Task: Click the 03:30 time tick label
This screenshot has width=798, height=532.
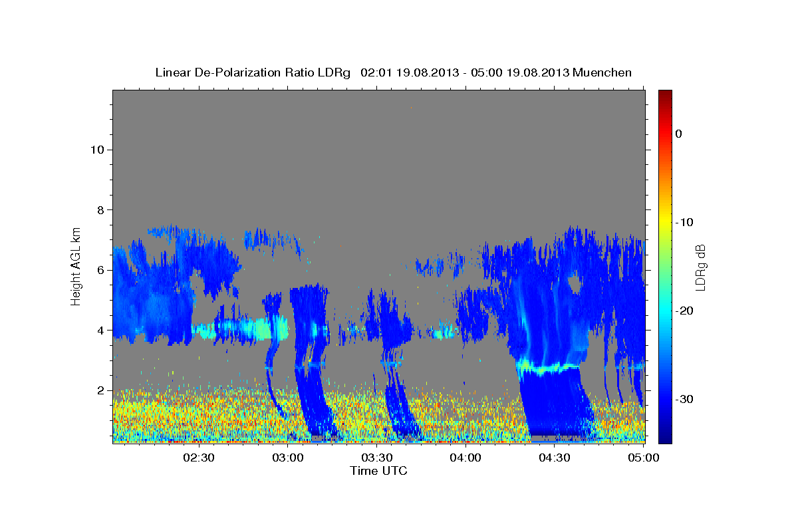Action: 377,458
